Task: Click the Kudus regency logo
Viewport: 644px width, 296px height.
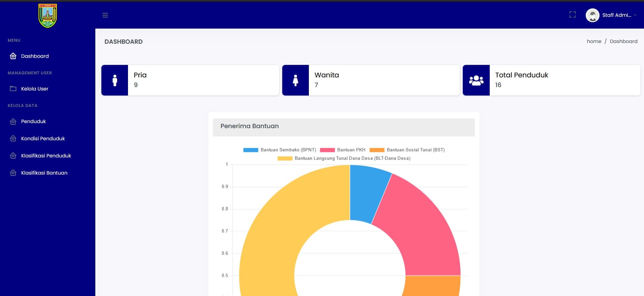Action: tap(47, 15)
